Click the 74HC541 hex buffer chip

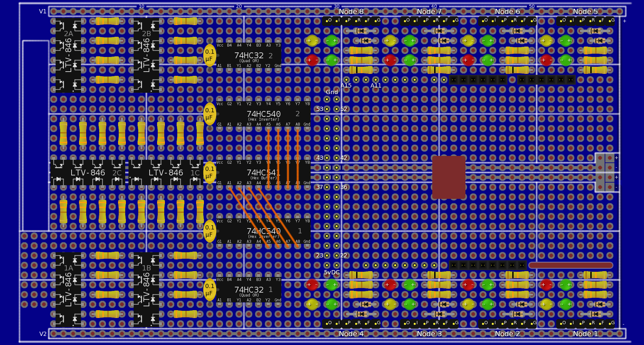[263, 172]
